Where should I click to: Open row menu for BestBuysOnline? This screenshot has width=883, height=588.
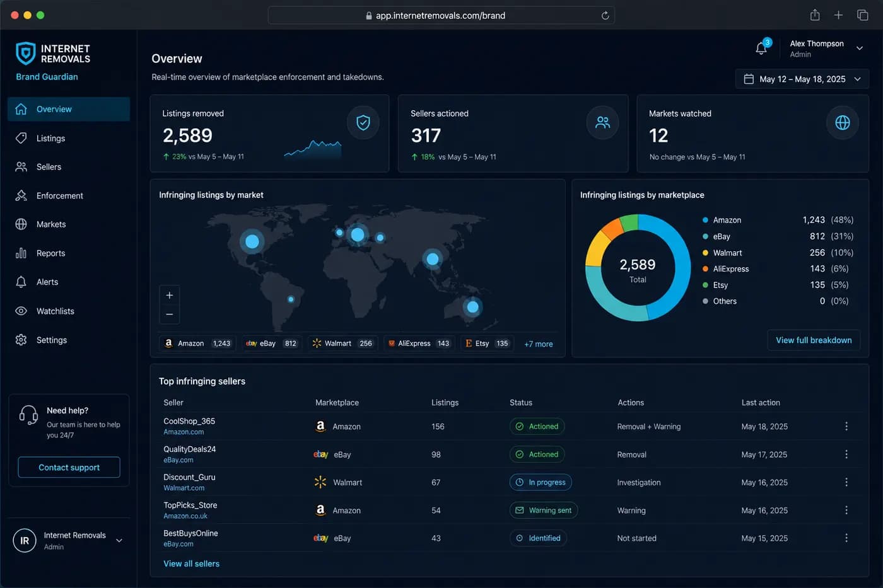click(846, 538)
